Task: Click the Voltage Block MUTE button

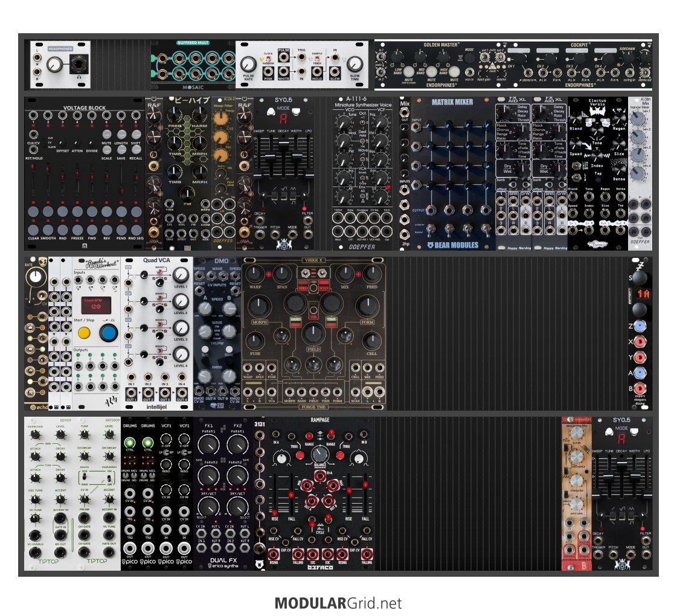Action: tap(107, 134)
